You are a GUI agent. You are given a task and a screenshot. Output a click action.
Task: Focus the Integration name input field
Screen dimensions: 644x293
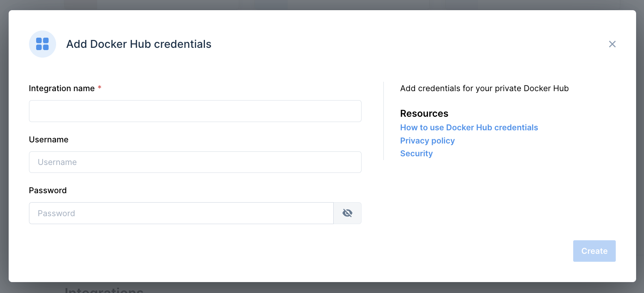click(195, 111)
